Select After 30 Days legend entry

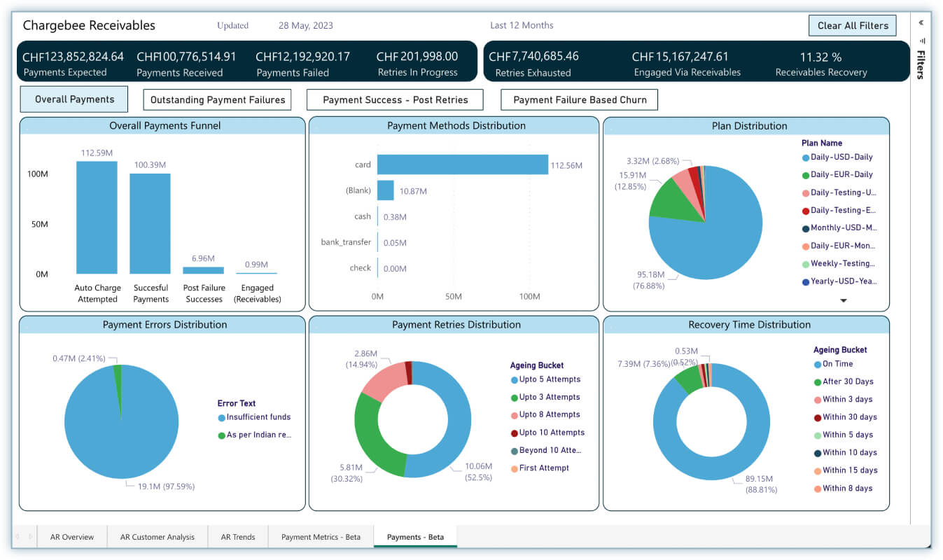844,381
